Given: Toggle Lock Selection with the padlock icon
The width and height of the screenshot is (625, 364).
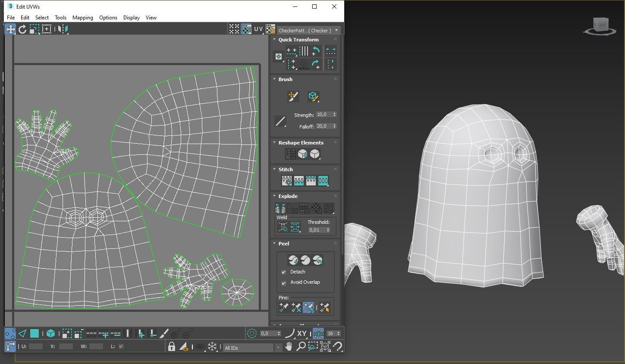Looking at the screenshot, I should click(171, 347).
